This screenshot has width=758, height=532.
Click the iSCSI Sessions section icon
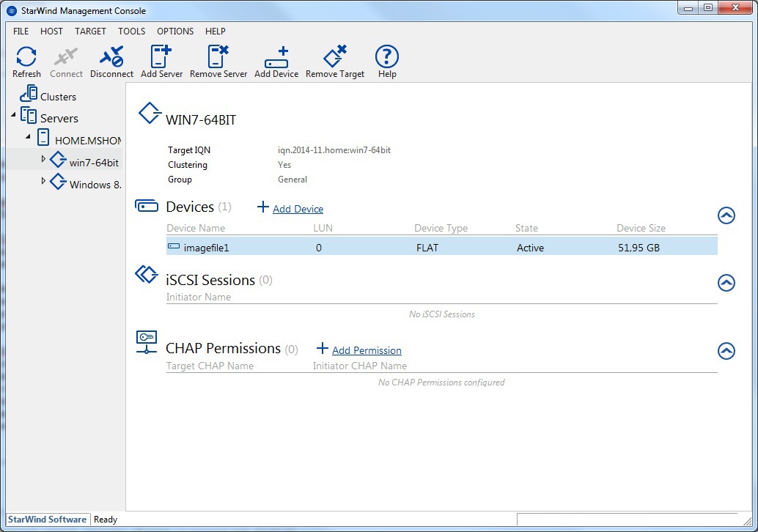click(x=147, y=275)
